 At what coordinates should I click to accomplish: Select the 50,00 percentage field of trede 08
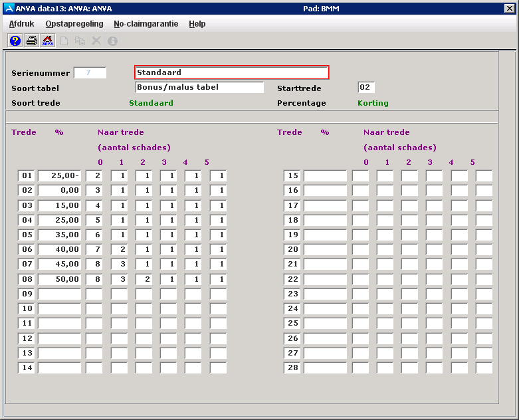[x=59, y=278]
